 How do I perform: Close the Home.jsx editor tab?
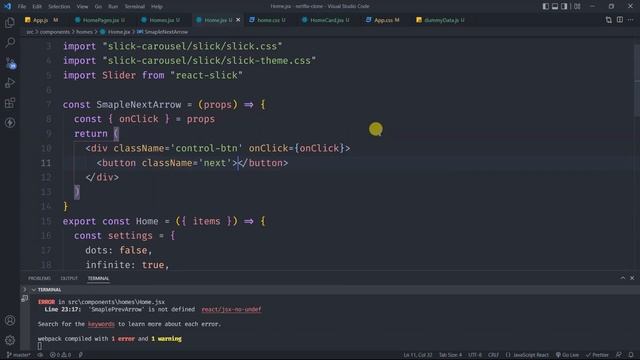(238, 20)
